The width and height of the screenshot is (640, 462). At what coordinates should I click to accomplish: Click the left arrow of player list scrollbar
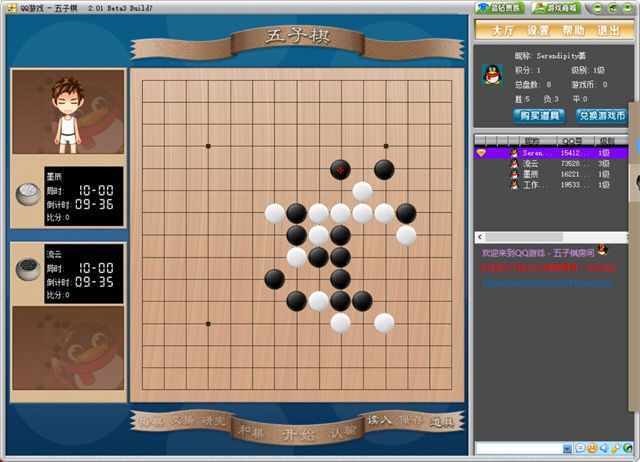pos(480,237)
